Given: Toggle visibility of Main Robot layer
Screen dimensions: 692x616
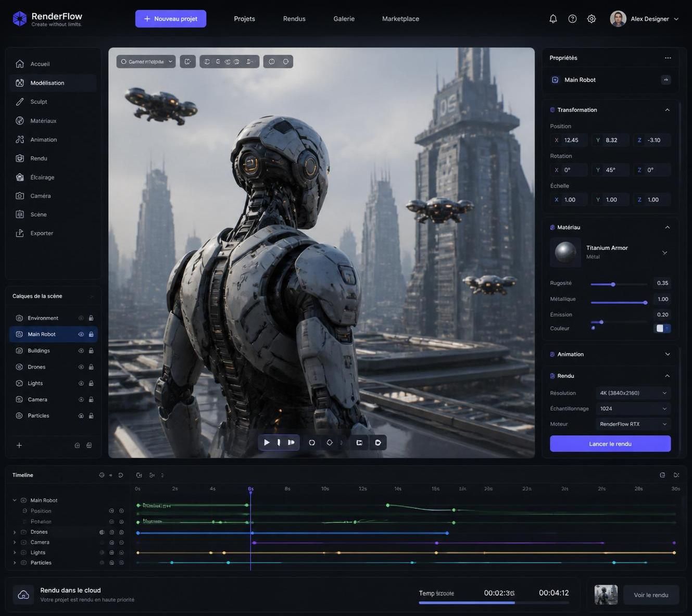Looking at the screenshot, I should click(81, 334).
